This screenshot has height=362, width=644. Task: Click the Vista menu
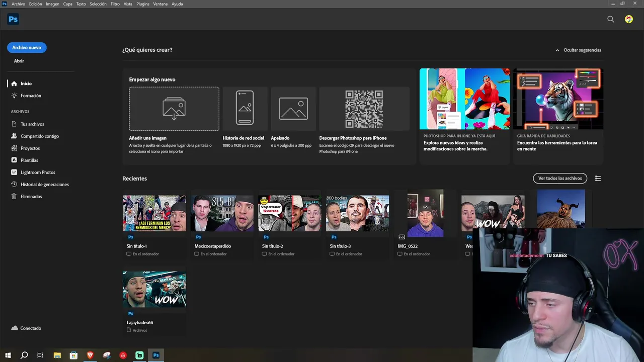point(128,4)
